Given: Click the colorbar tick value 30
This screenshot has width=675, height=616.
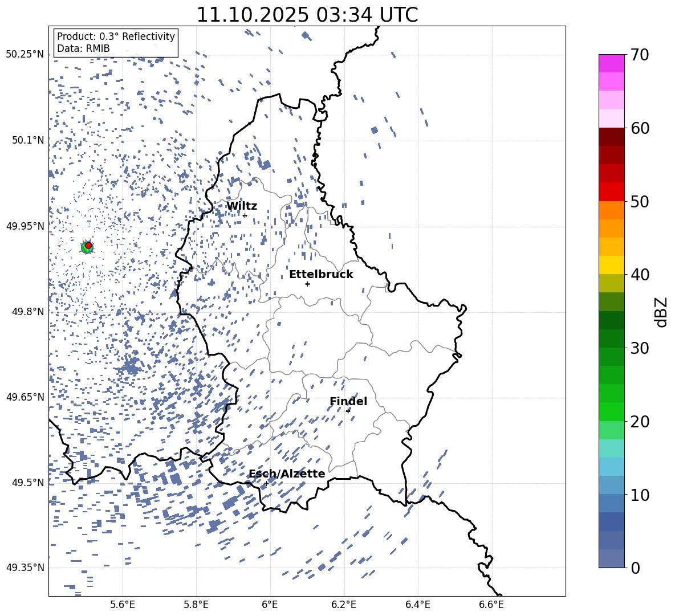Looking at the screenshot, I should (640, 348).
